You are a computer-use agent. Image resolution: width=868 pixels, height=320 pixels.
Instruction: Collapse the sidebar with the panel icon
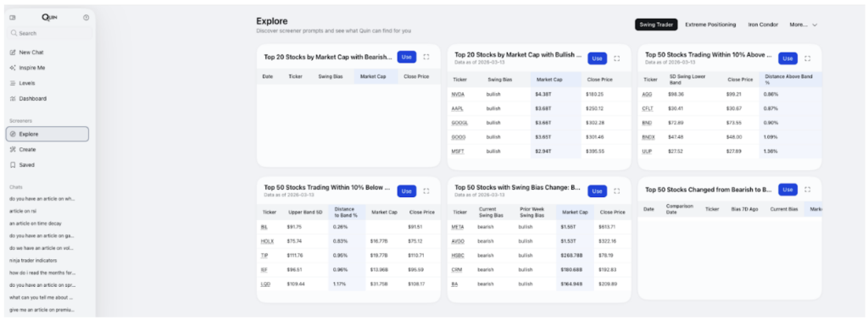coord(13,18)
